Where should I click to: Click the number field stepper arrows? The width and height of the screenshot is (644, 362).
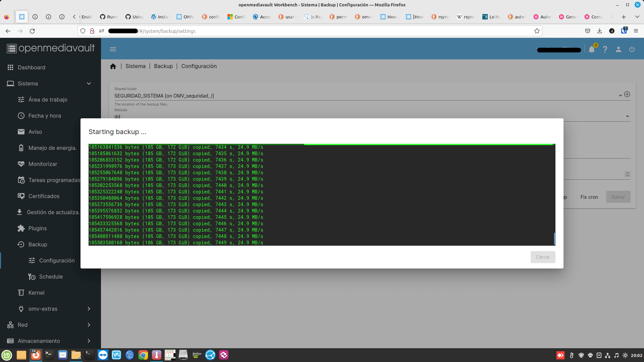coord(627,174)
